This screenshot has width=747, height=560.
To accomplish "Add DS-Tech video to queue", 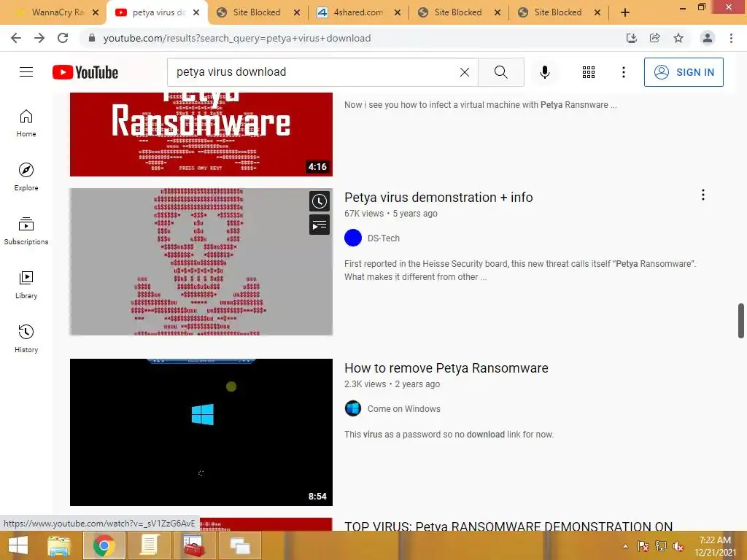I will [x=320, y=225].
